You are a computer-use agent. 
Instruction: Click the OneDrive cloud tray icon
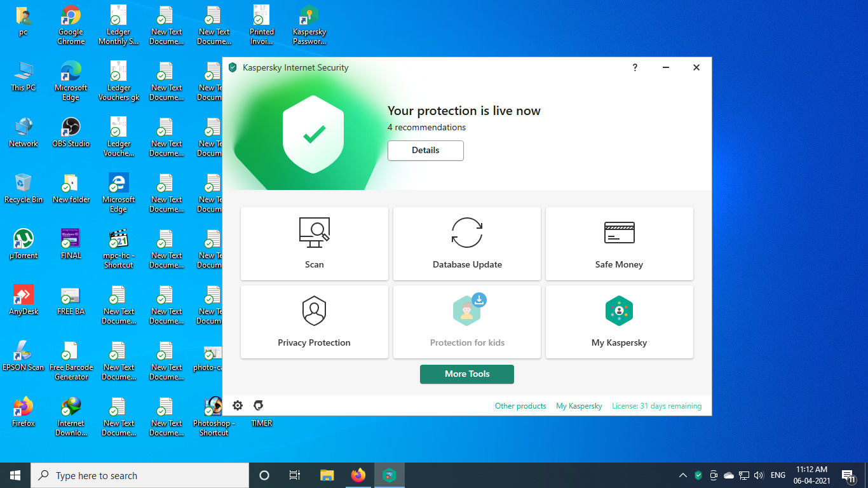pos(729,475)
